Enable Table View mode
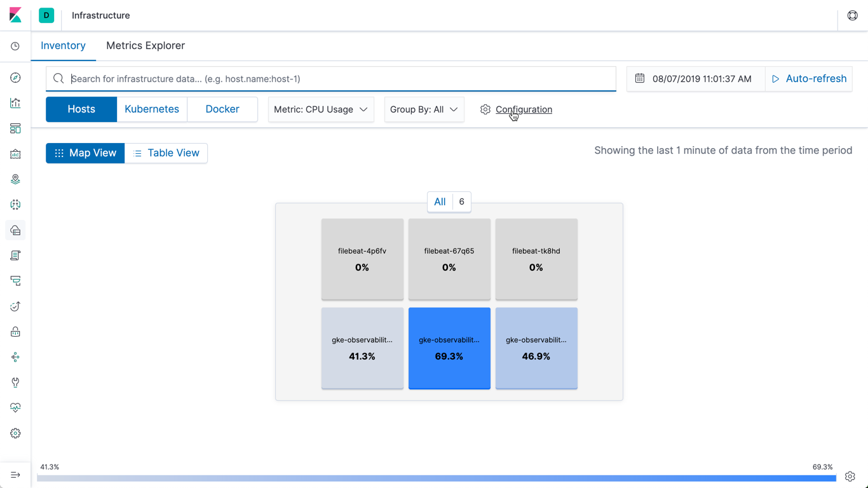This screenshot has height=488, width=868. 166,152
